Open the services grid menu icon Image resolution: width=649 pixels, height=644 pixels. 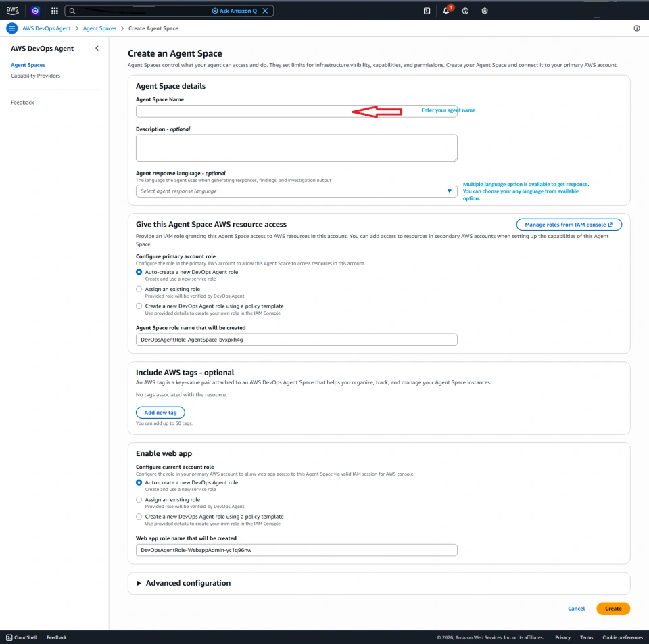click(55, 11)
